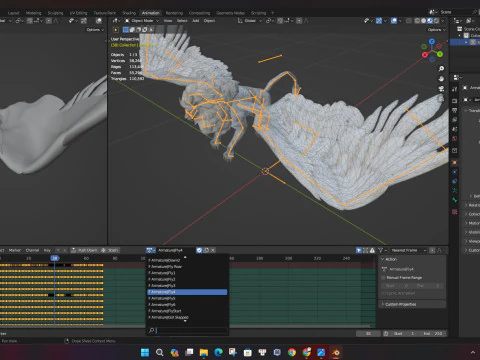Open Google Chrome from the taskbar
The height and width of the screenshot is (360, 480).
[292, 352]
